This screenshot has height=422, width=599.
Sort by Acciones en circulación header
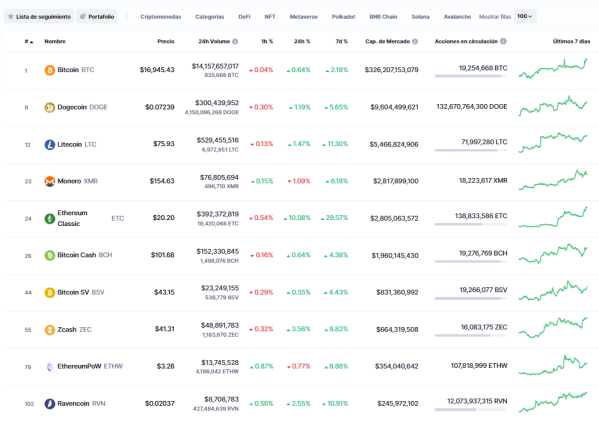(x=466, y=41)
